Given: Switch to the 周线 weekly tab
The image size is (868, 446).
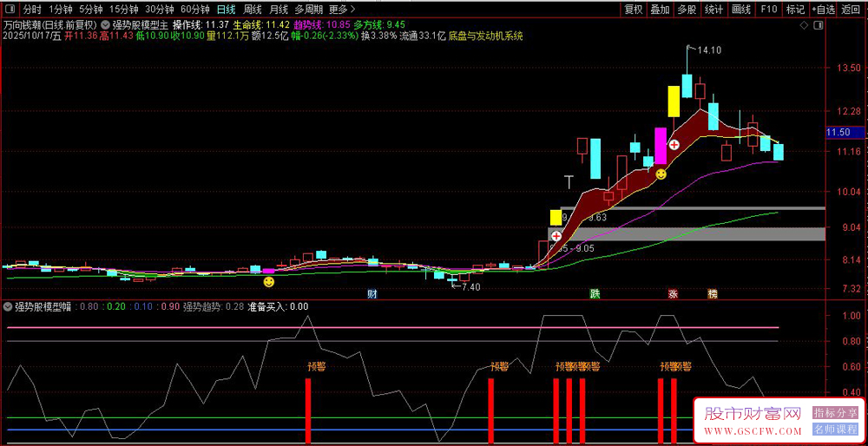Looking at the screenshot, I should pyautogui.click(x=253, y=10).
